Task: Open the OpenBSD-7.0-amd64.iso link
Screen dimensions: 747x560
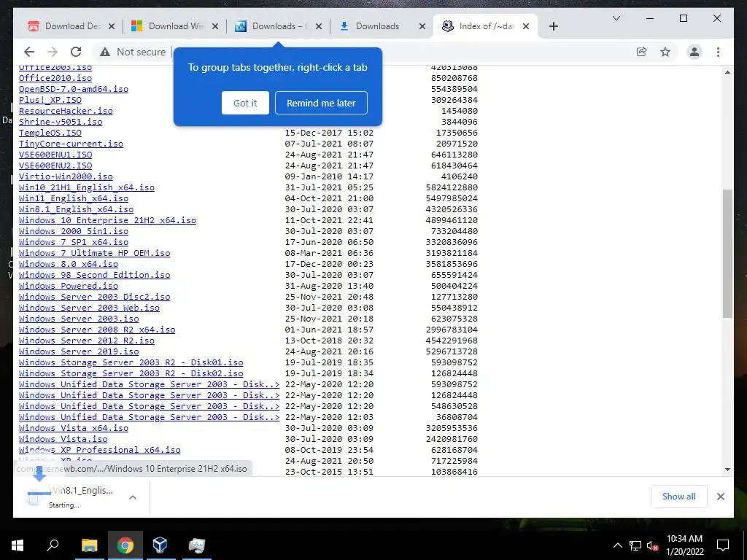Action: [x=74, y=88]
